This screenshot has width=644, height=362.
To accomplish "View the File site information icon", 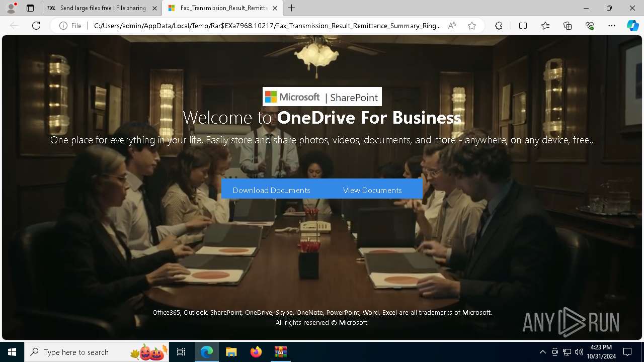I will (x=70, y=26).
